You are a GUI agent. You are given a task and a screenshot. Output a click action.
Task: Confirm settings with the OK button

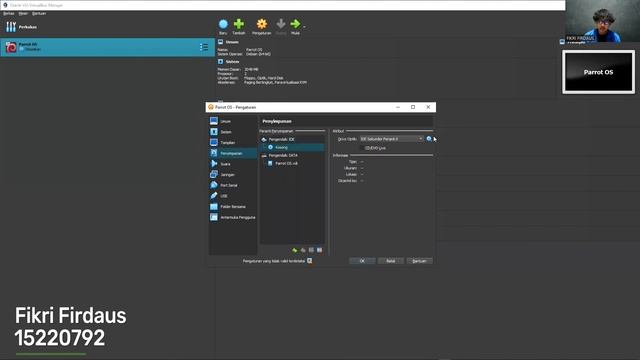[362, 261]
